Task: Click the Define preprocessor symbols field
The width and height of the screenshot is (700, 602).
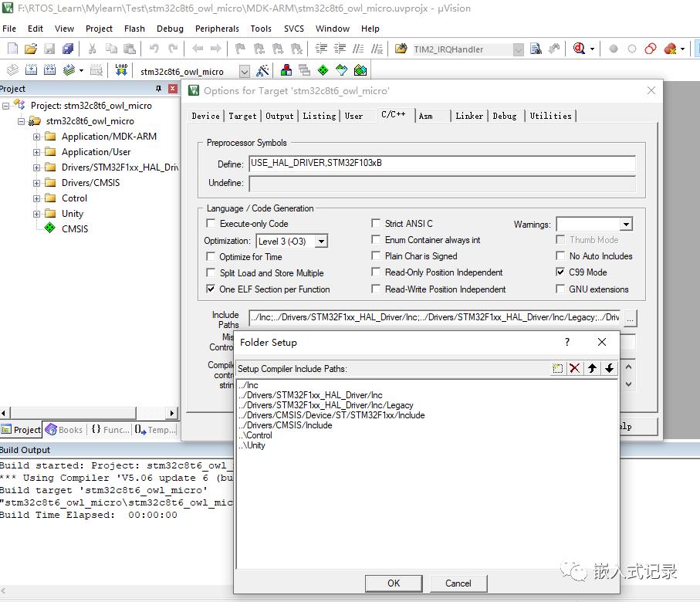Action: pyautogui.click(x=442, y=164)
